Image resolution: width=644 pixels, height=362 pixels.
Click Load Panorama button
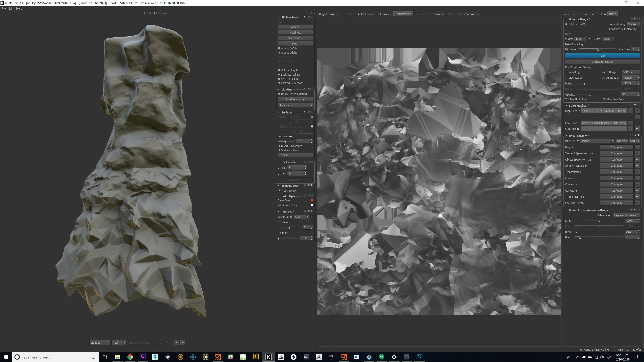point(295,99)
